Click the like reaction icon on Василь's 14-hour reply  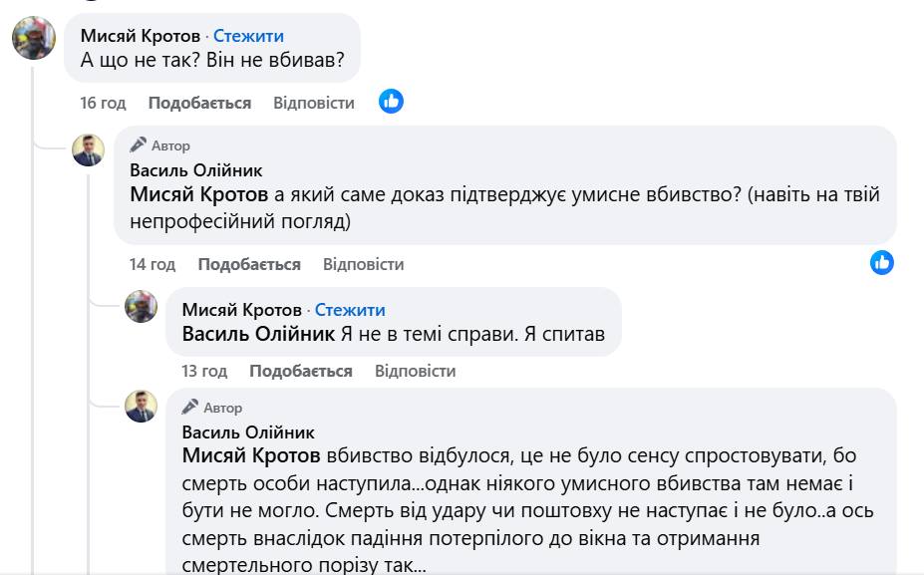[x=881, y=262]
